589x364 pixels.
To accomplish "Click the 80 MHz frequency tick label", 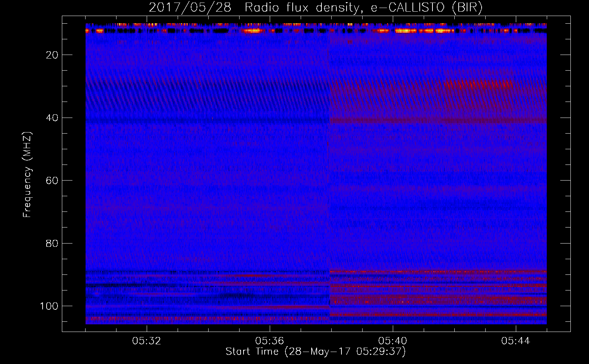I will tap(52, 243).
